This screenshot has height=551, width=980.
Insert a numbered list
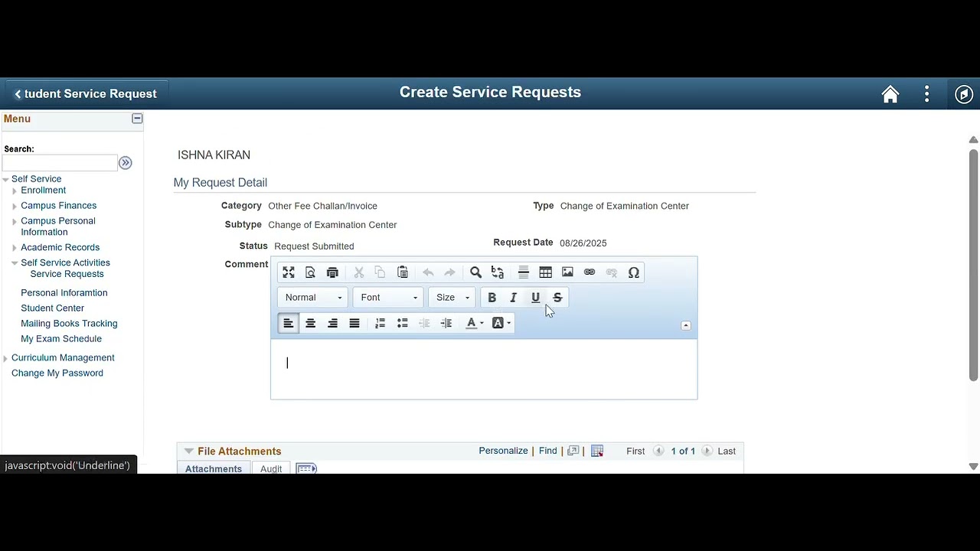click(381, 323)
